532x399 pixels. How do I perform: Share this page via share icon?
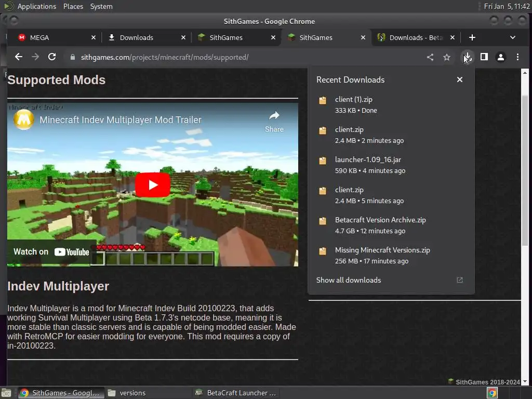pos(430,57)
